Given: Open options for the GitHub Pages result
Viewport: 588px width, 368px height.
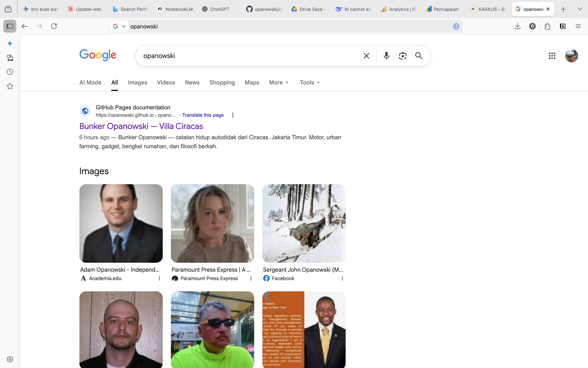Looking at the screenshot, I should click(233, 115).
